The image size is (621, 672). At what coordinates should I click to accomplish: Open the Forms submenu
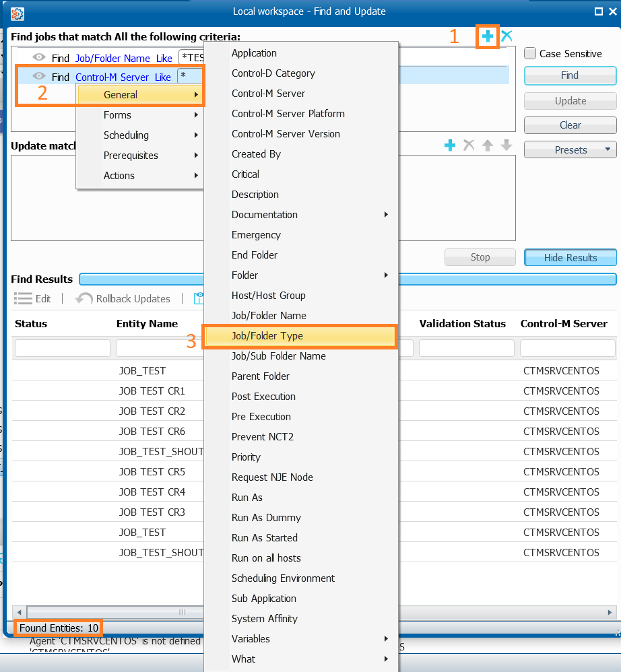[139, 115]
